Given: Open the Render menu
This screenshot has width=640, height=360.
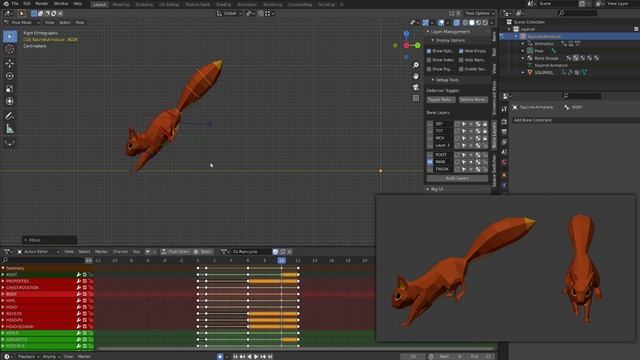Looking at the screenshot, I should [42, 3].
